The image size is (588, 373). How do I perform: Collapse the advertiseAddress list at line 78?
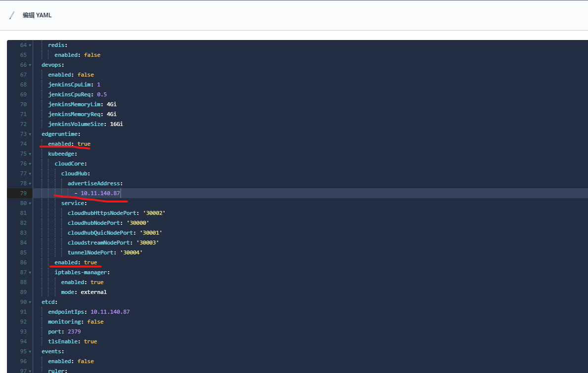(x=30, y=184)
